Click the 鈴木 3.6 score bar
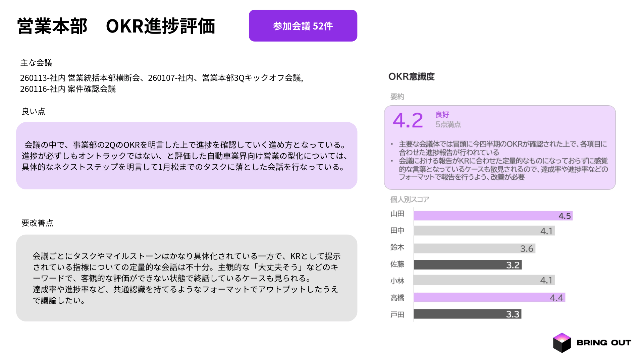The height and width of the screenshot is (362, 644). point(474,248)
